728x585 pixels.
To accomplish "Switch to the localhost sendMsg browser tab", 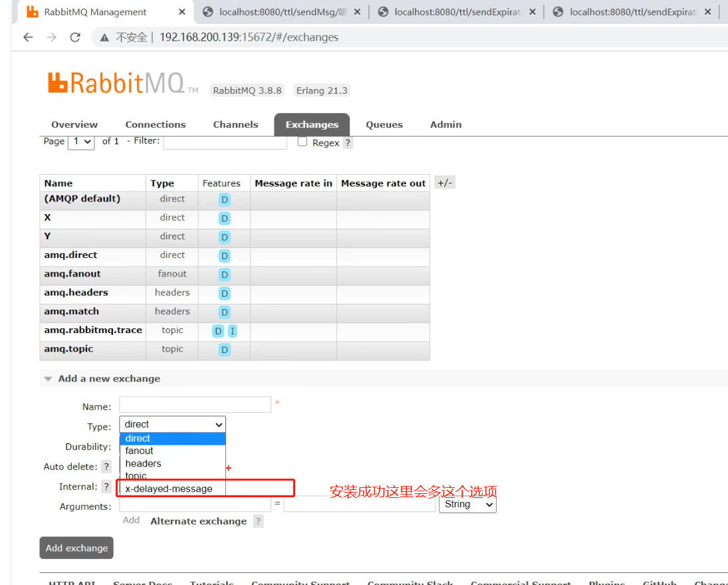I will 283,12.
